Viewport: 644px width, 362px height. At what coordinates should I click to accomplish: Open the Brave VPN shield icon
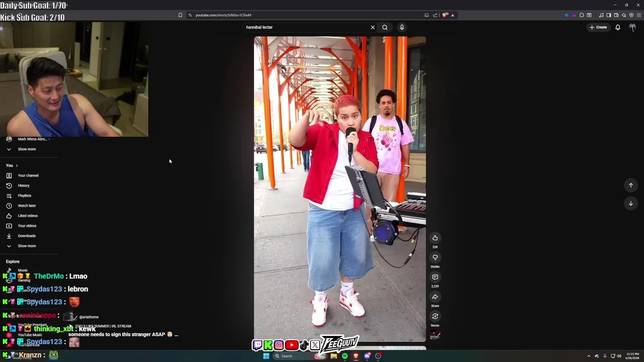click(631, 15)
